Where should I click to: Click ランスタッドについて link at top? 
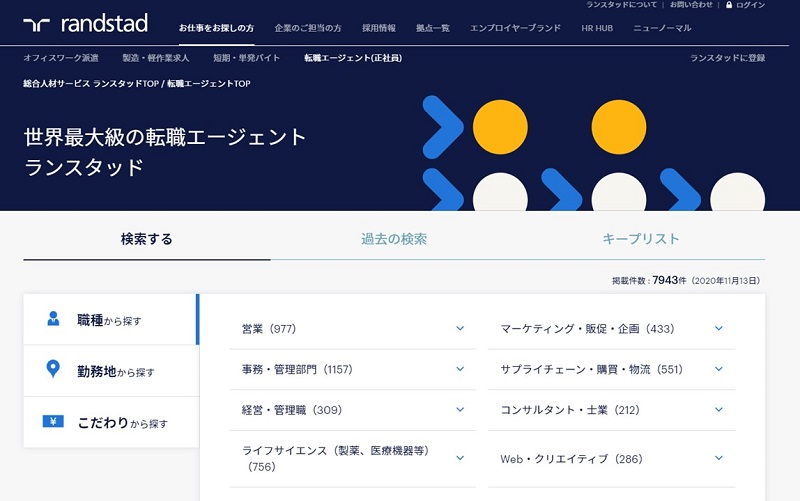click(621, 5)
